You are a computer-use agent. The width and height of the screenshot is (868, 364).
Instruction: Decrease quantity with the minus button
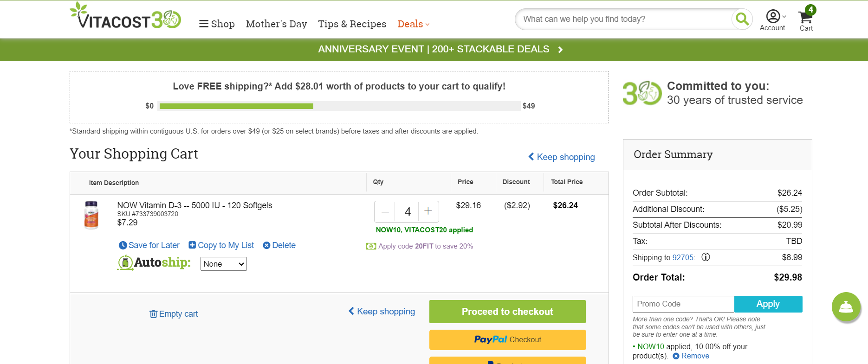click(385, 211)
